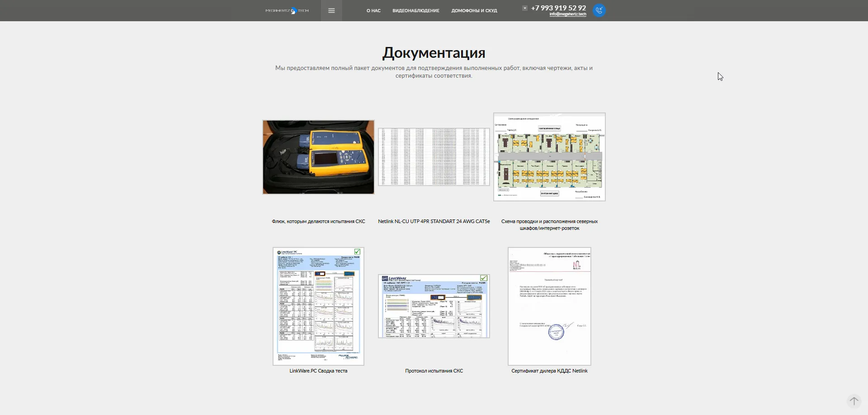Viewport: 868px width, 415px height.
Task: Click caption 'Флюк, которым делаются испытания СКС'
Action: pos(318,222)
